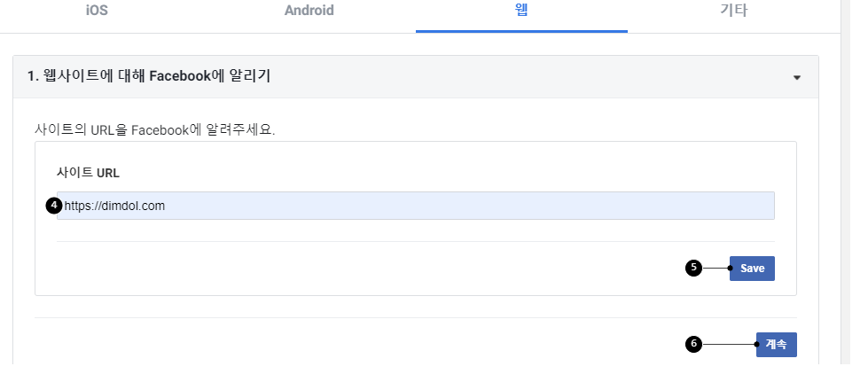Click the '1. 웹사이트에 대해 Facebook에 알리기' heading
This screenshot has width=868, height=382.
[149, 76]
